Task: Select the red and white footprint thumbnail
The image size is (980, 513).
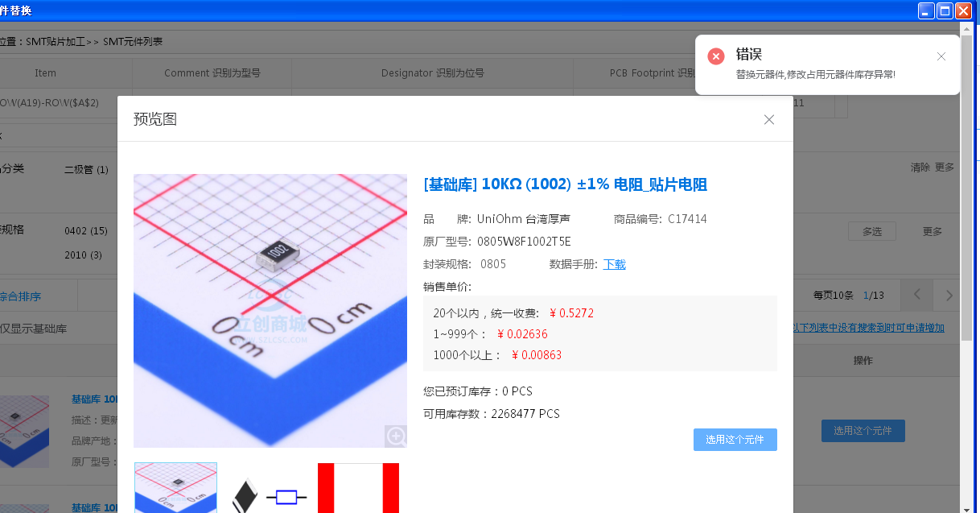Action: [x=359, y=488]
